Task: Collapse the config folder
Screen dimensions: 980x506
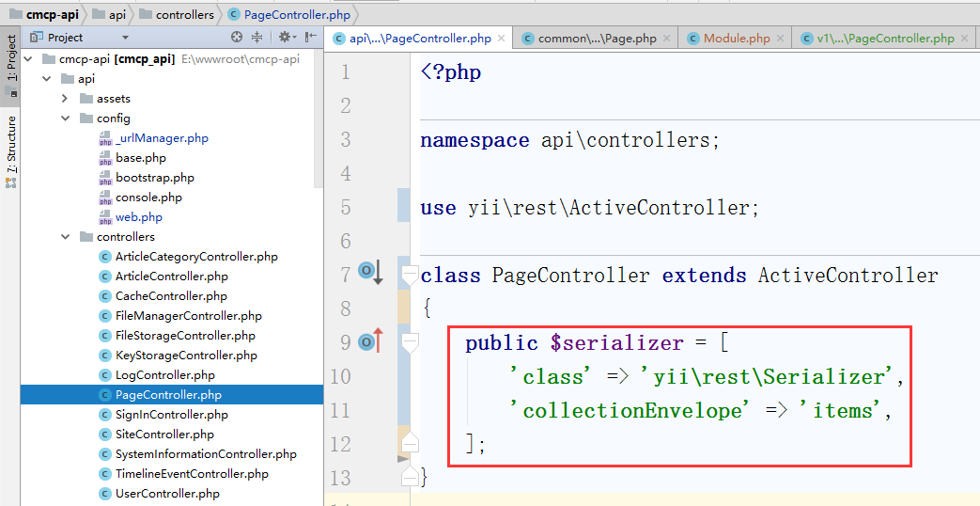Action: point(65,119)
